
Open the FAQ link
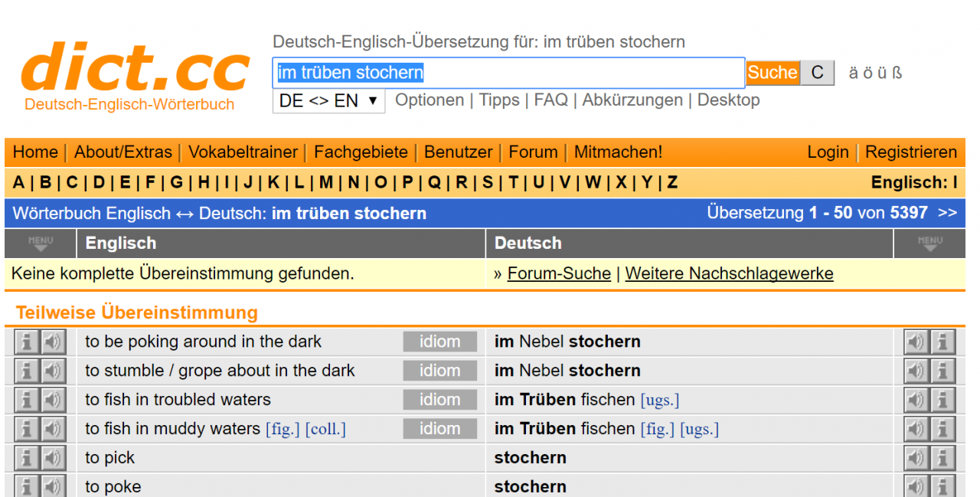tap(550, 100)
